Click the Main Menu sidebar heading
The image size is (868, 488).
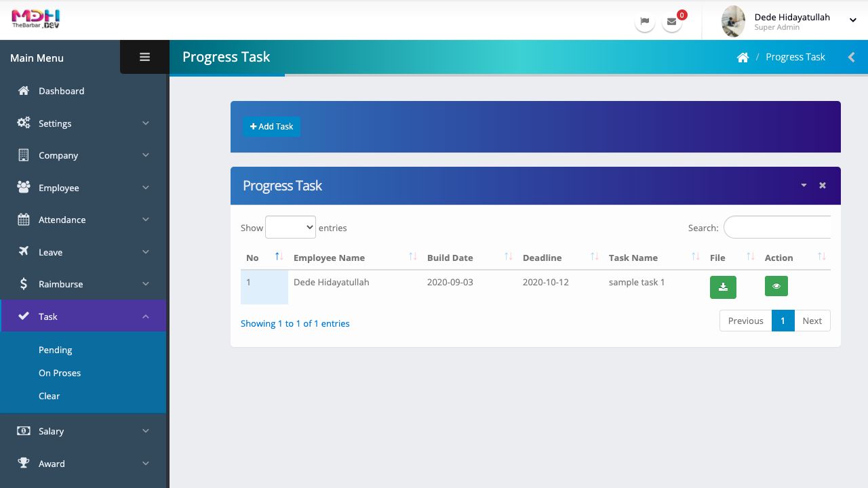[x=37, y=58]
